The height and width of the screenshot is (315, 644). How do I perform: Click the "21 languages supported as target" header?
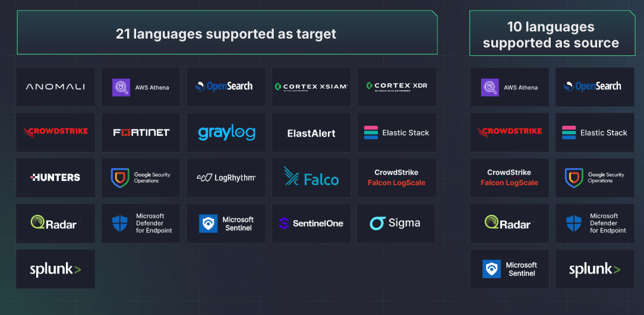coord(227,33)
